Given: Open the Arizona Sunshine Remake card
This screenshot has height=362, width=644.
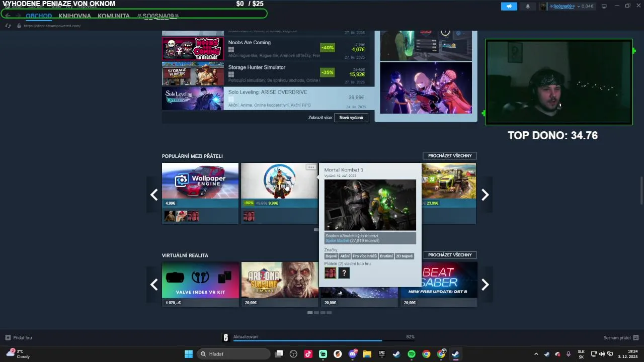Looking at the screenshot, I should click(280, 284).
